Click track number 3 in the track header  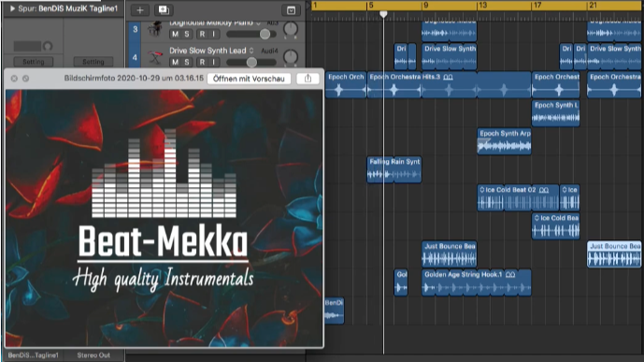click(135, 30)
